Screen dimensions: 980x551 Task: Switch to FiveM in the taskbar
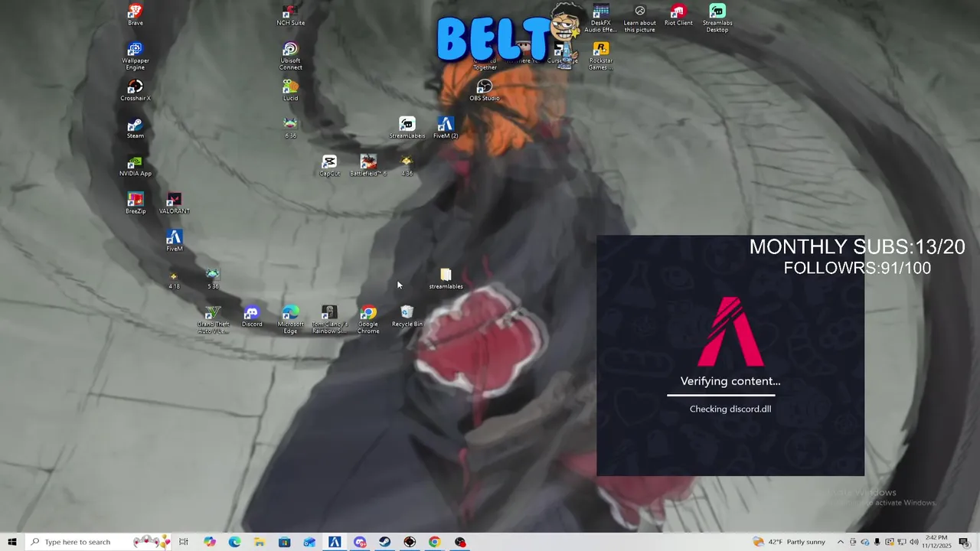point(335,542)
